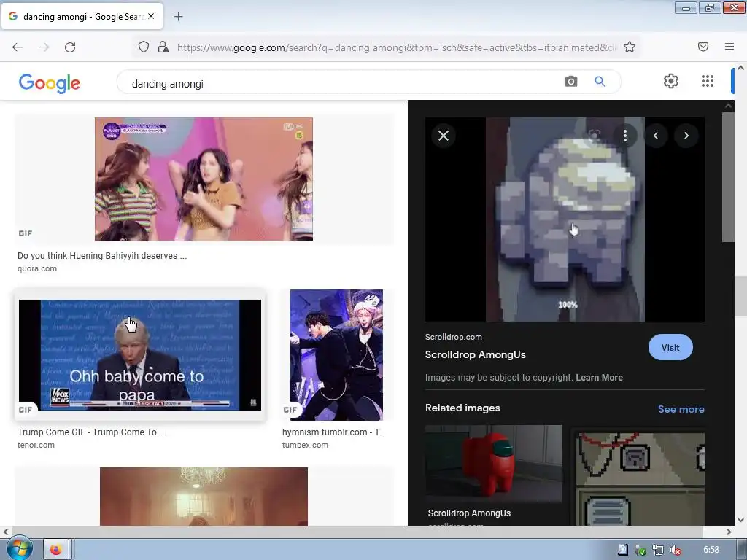Viewport: 747px width, 560px height.
Task: Go to Google home via logo
Action: coord(49,83)
